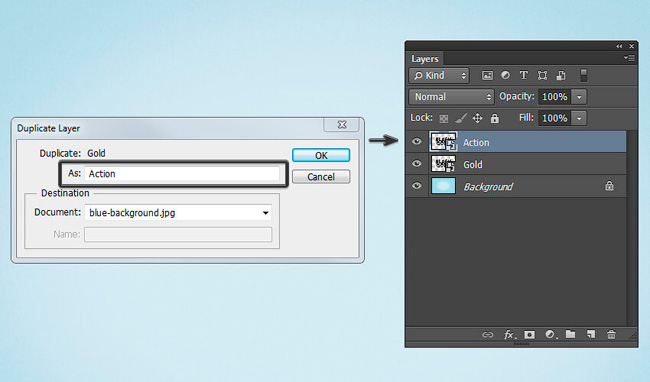
Task: Toggle layer filtering on/off switch
Action: pyautogui.click(x=583, y=75)
